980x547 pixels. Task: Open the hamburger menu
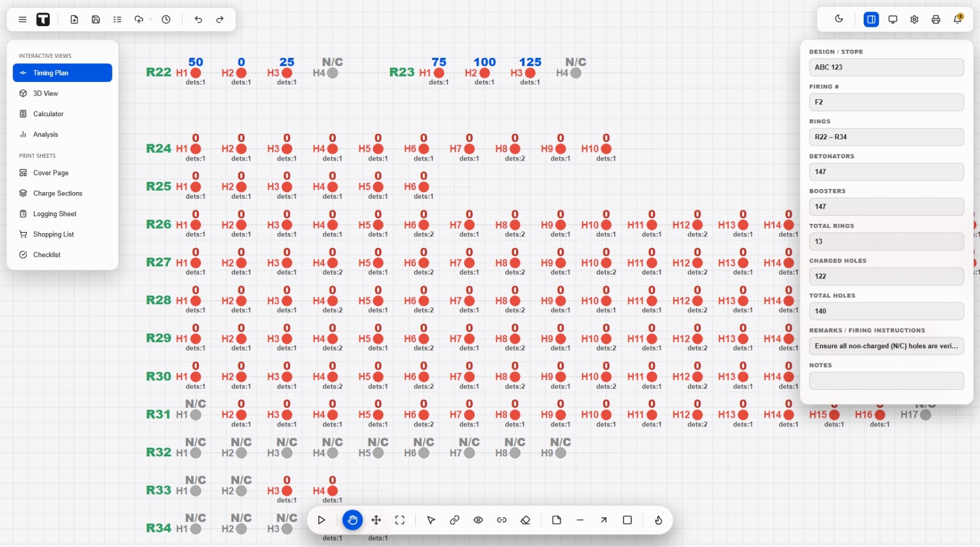22,20
